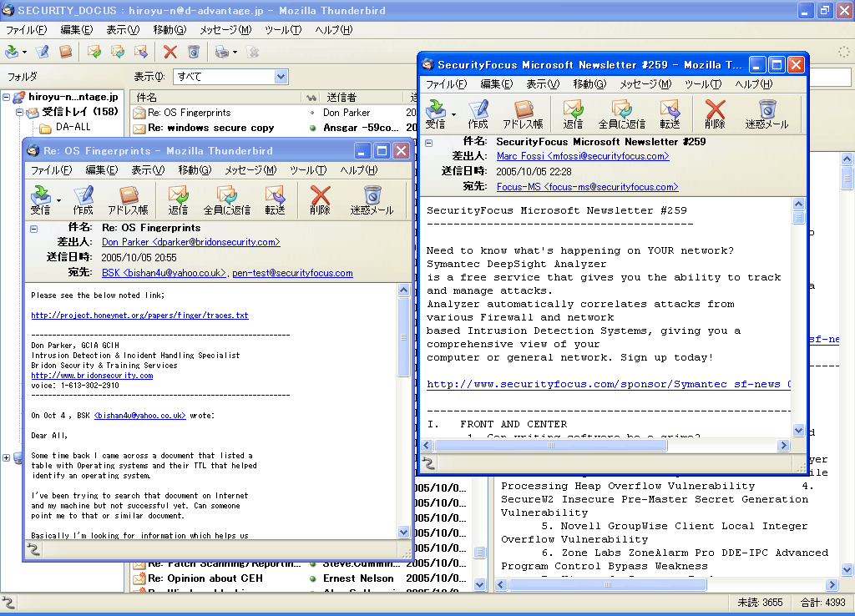
Task: Click 全員に返信 in SecurityFocus Newsletter window
Action: click(621, 114)
